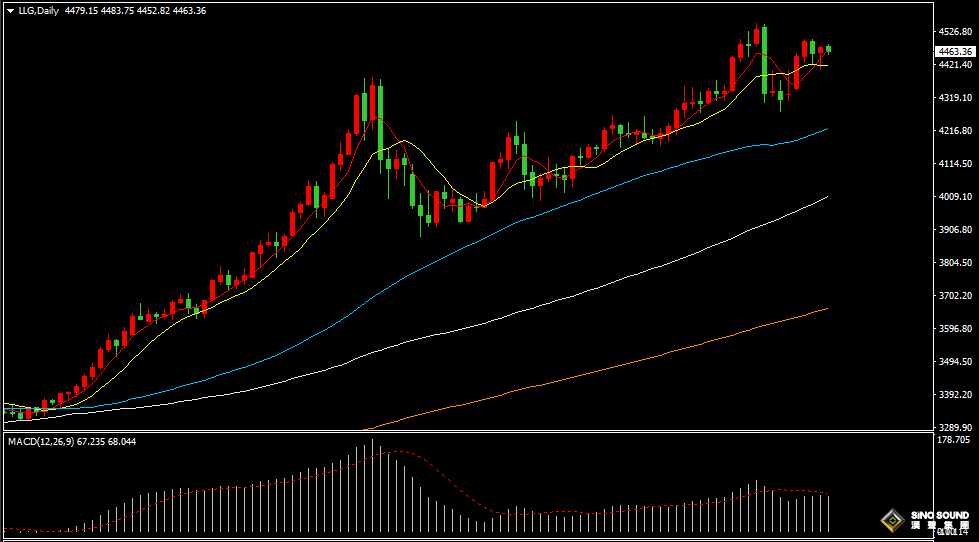
Task: Click the rightmost green candlestick
Action: (x=828, y=48)
